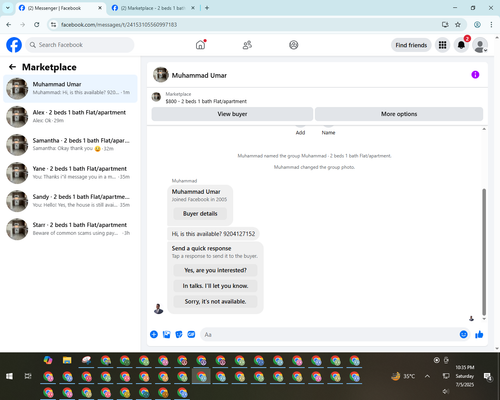Screen dimensions: 500x400
Task: Open the Groups icon in top navigation
Action: tap(294, 45)
